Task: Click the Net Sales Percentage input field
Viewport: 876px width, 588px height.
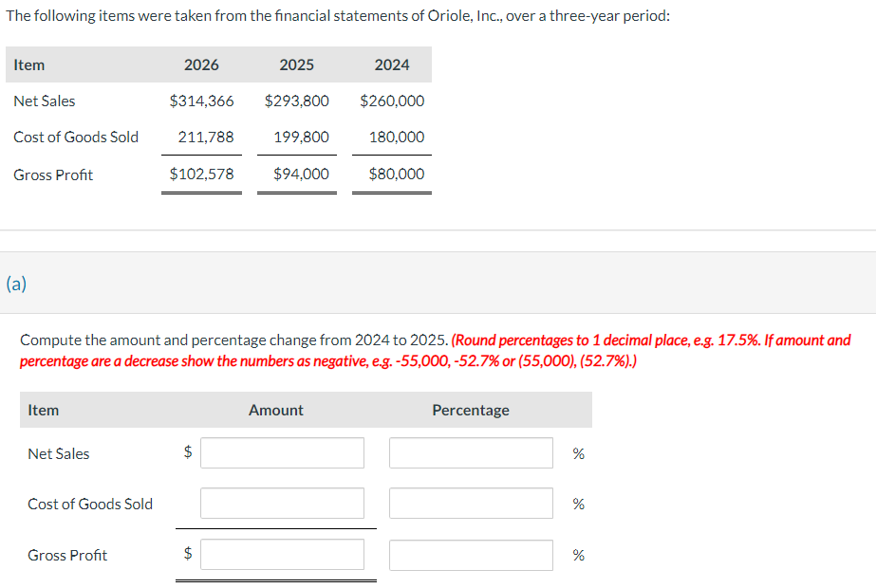Action: coord(471,452)
